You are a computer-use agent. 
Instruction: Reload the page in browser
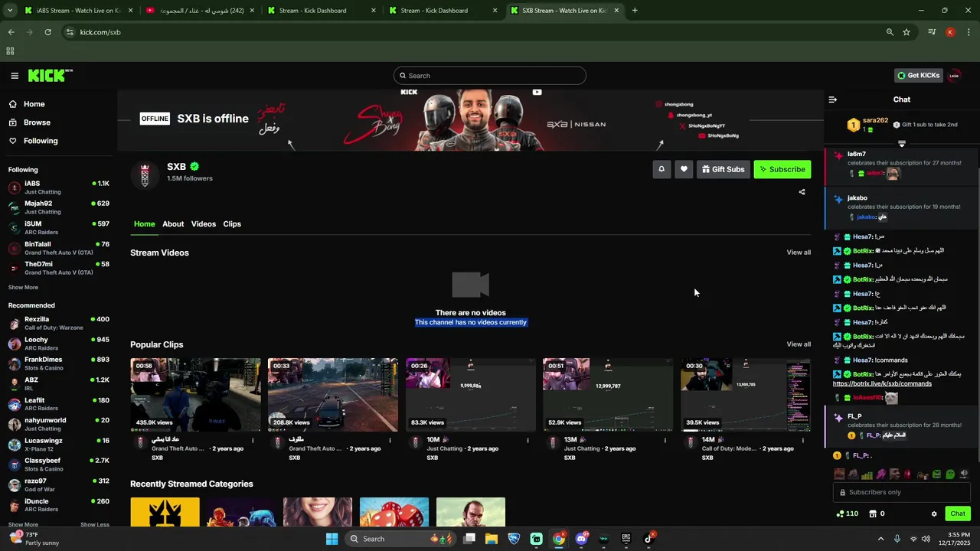tap(47, 32)
